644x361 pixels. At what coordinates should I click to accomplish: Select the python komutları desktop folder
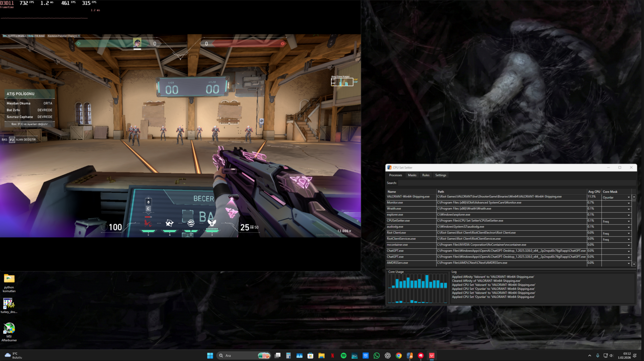click(9, 283)
